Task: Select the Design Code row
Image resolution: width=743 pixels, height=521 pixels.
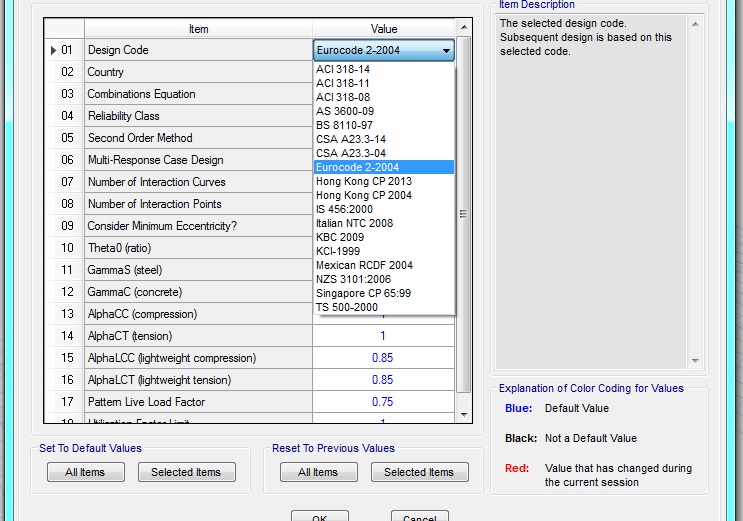Action: [x=199, y=50]
